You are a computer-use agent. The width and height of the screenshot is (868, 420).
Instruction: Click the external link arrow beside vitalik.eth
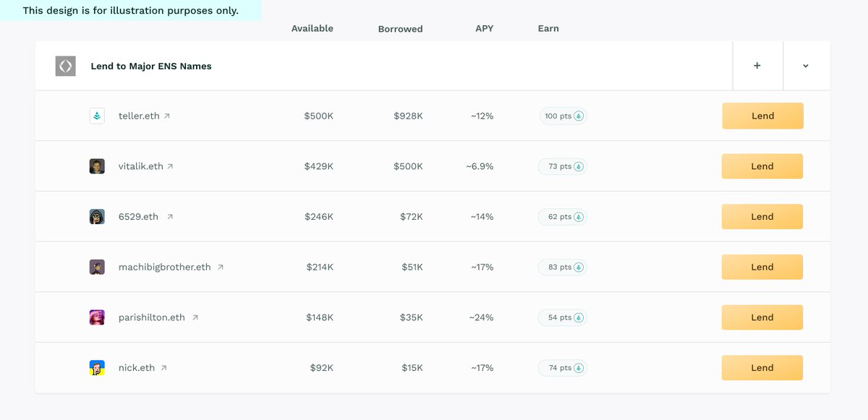tap(171, 165)
